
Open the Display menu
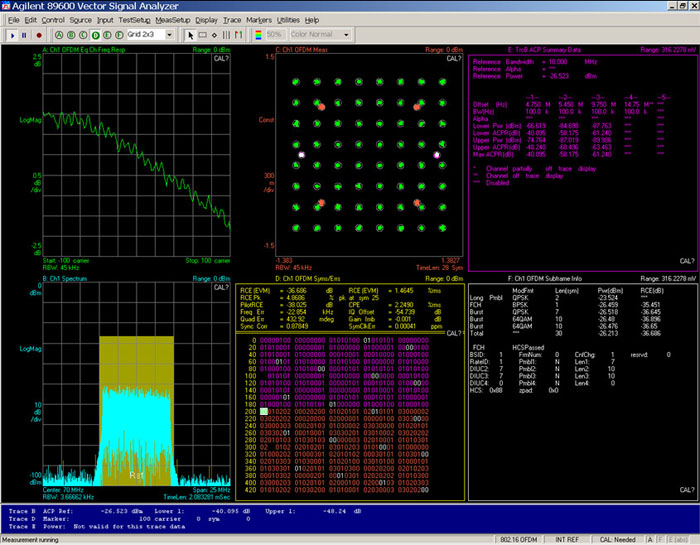[206, 20]
